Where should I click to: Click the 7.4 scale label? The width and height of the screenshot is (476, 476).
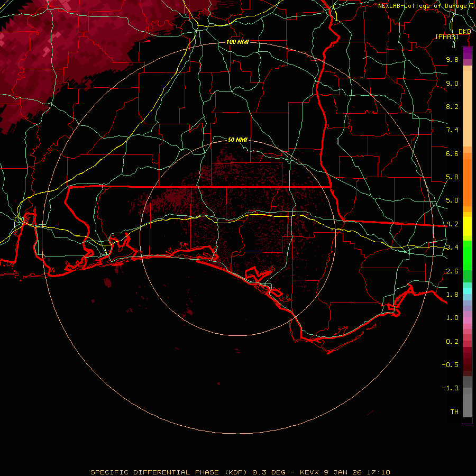pos(452,130)
